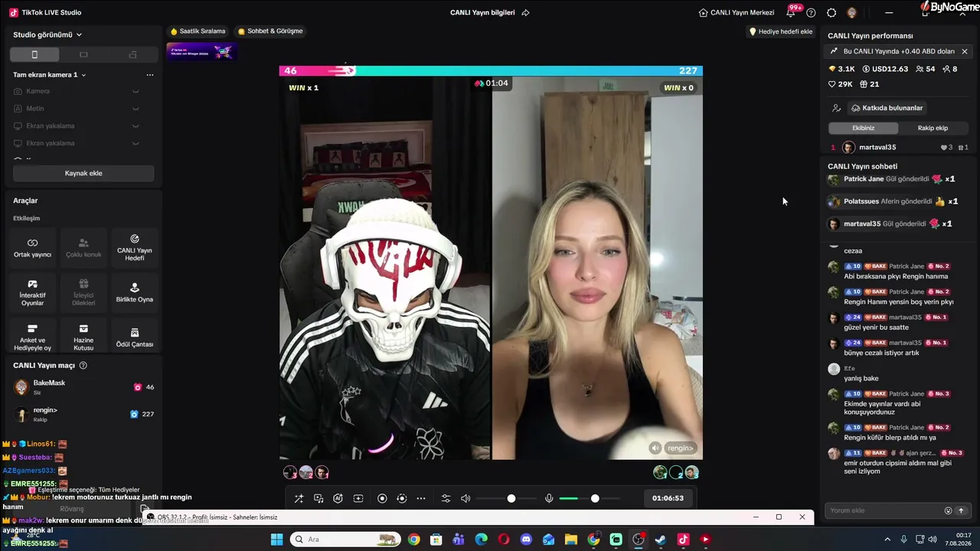Open the Ortak yayıncı co-host tool
The width and height of the screenshot is (980, 551).
[x=32, y=248]
